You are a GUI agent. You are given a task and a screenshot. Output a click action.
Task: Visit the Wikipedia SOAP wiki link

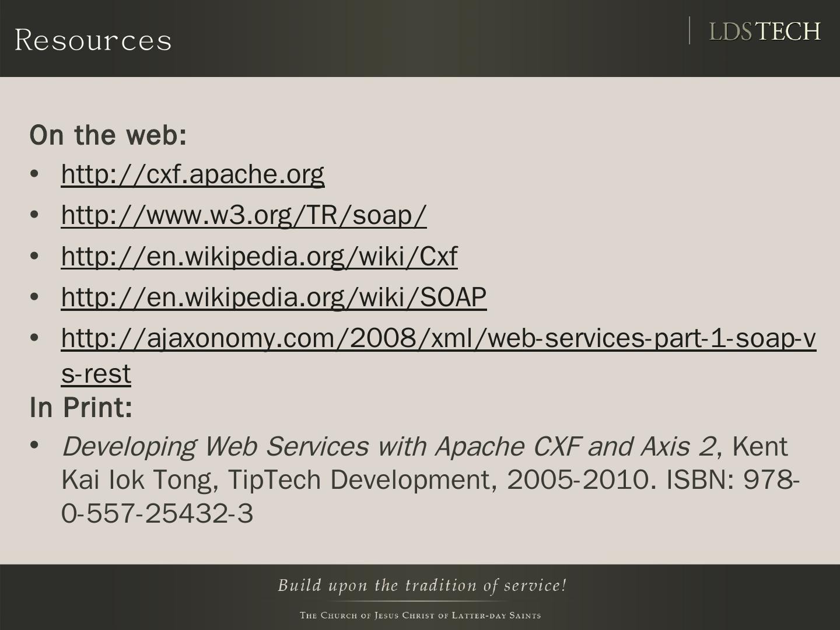274,297
